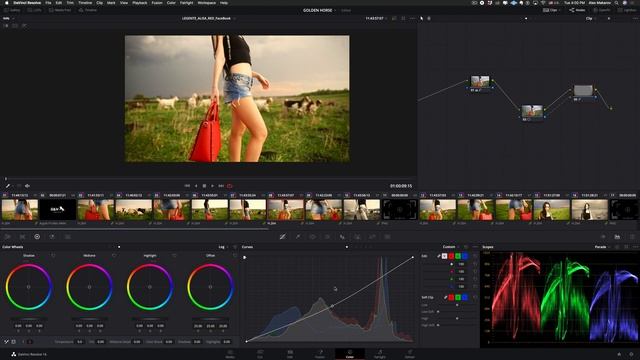The height and width of the screenshot is (360, 640).
Task: Select the node editor hand pan tool
Action: [x=429, y=18]
